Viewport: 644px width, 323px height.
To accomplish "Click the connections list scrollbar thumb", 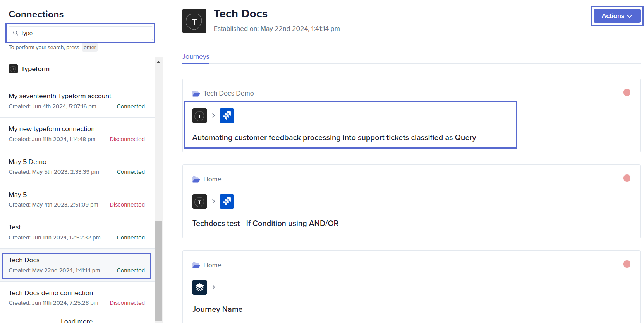I will coord(158,271).
